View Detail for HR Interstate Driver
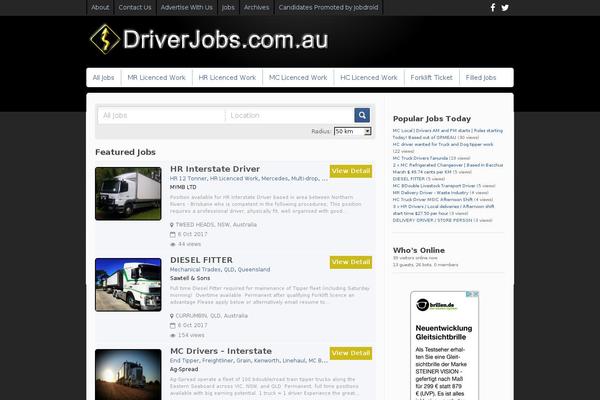Viewport: 600px width, 400px height. pyautogui.click(x=351, y=171)
